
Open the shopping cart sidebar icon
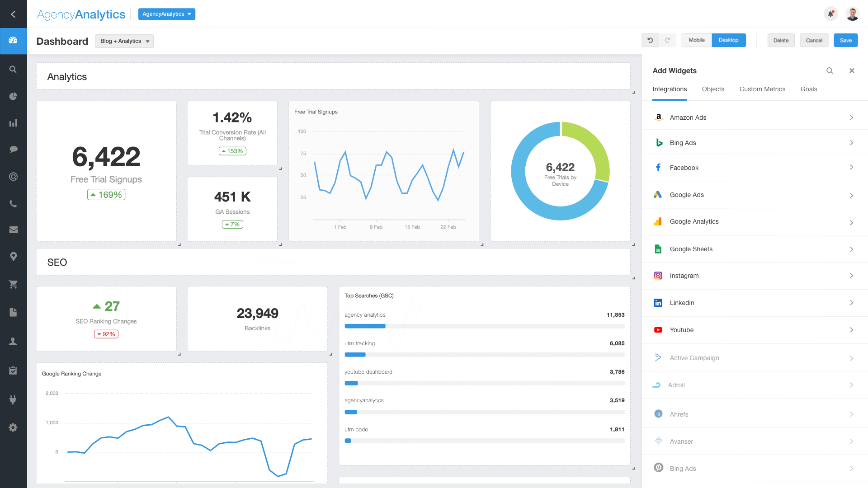click(x=13, y=284)
